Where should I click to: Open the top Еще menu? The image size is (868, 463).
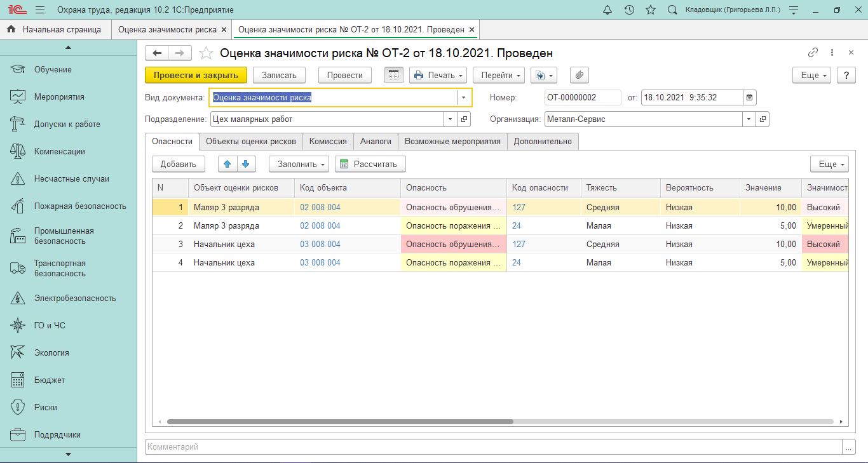point(811,75)
